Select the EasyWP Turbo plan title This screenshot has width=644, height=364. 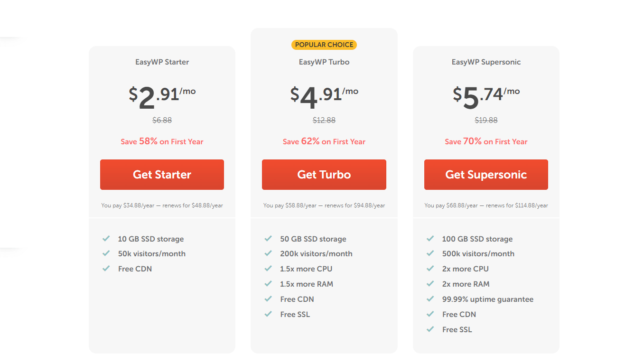pyautogui.click(x=324, y=62)
